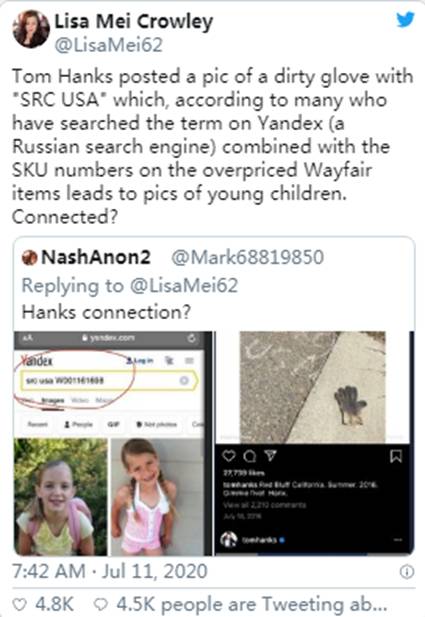Open the @Mark68819850 handle

pos(248,257)
